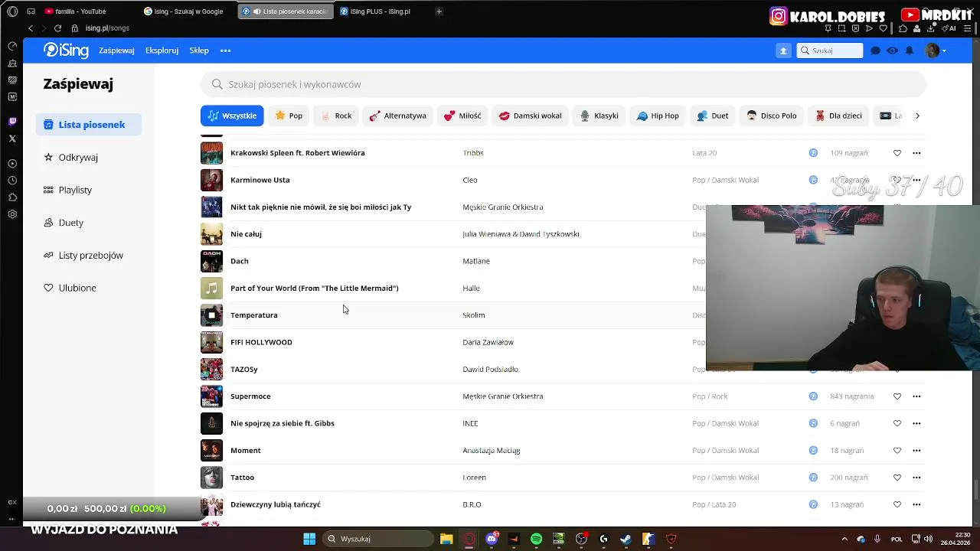Click the PLUS badge on Tattoo row
Image resolution: width=980 pixels, height=551 pixels.
(x=813, y=478)
